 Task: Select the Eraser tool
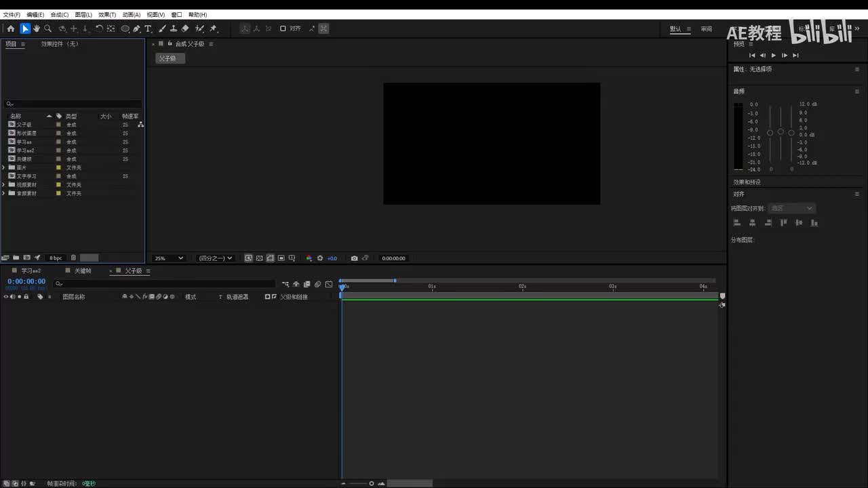pyautogui.click(x=185, y=28)
